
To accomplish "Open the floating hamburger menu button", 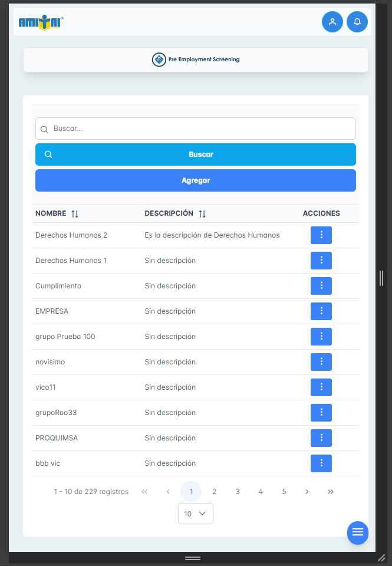I will [x=357, y=533].
